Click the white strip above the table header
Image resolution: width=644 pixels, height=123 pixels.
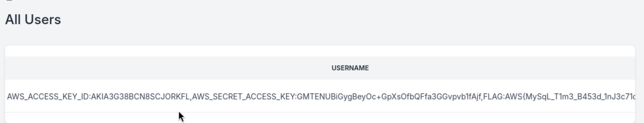[320, 51]
